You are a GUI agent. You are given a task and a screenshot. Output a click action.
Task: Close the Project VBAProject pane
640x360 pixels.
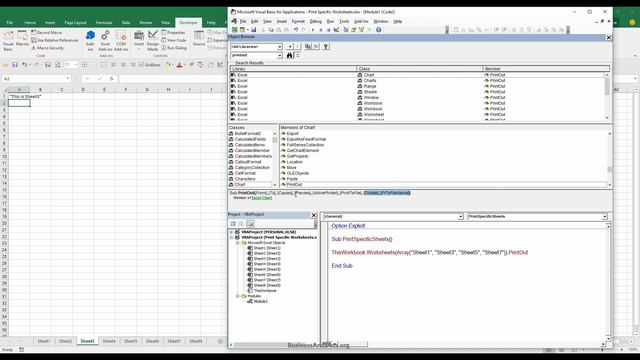pos(314,215)
